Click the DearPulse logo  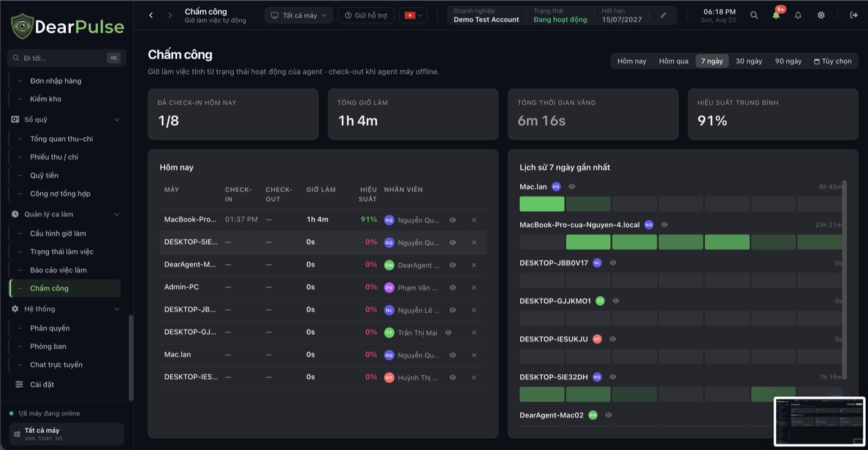tap(68, 26)
